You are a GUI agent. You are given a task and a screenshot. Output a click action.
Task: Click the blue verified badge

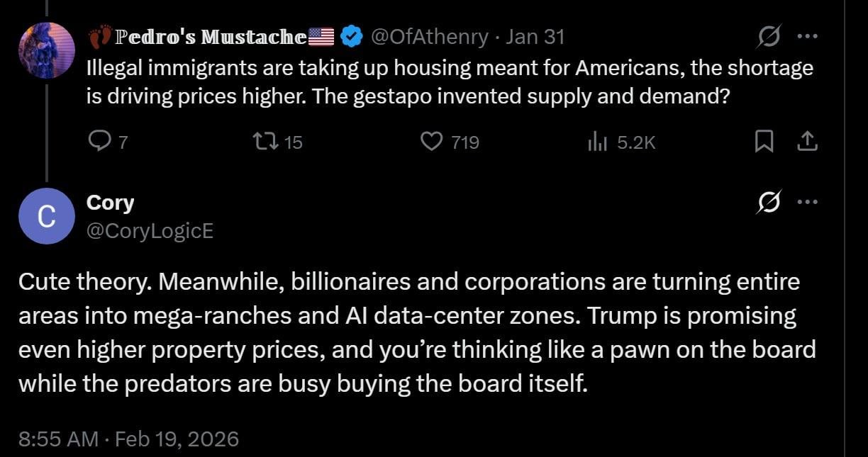pyautogui.click(x=352, y=37)
